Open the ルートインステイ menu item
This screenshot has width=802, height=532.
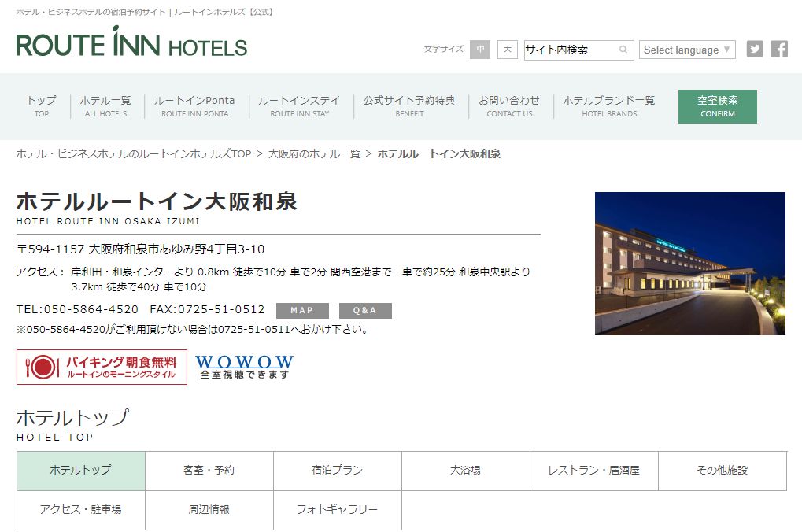[x=300, y=106]
